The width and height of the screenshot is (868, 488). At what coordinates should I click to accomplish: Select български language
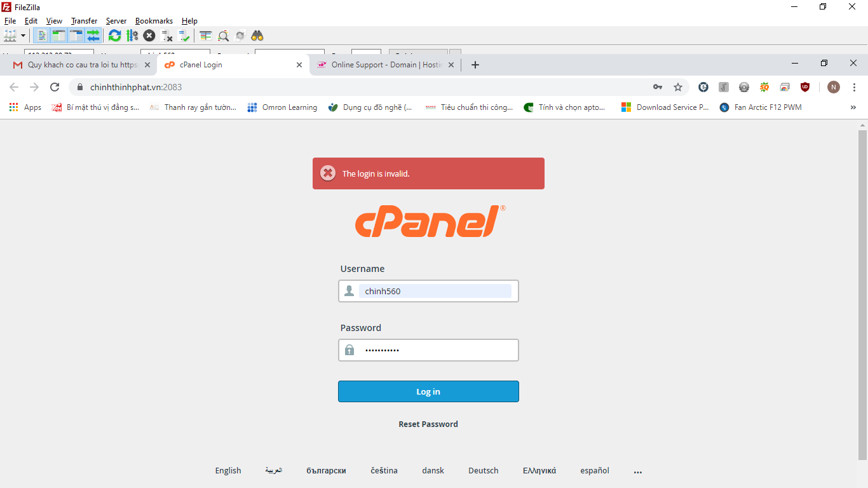point(326,471)
